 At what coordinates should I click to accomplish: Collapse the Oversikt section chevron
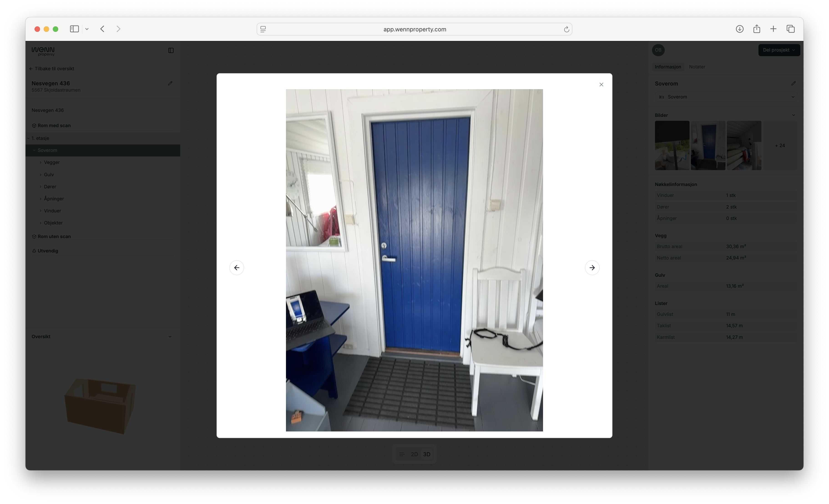tap(170, 336)
